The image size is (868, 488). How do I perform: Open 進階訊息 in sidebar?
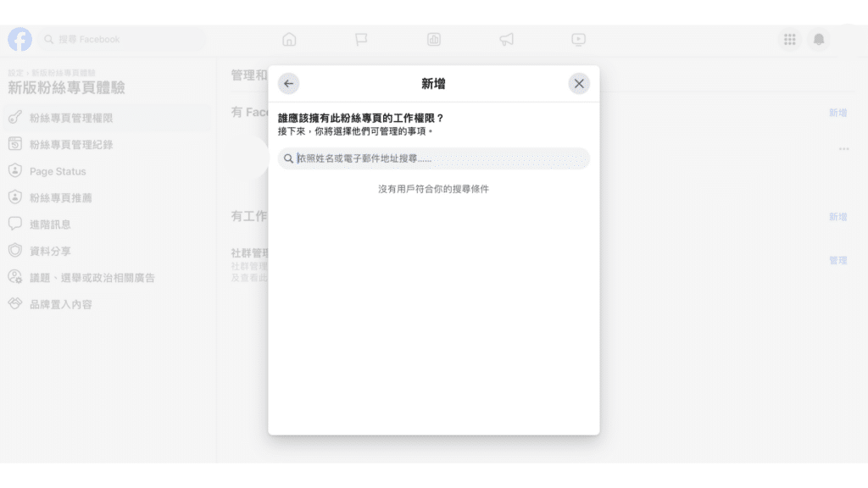[50, 225]
